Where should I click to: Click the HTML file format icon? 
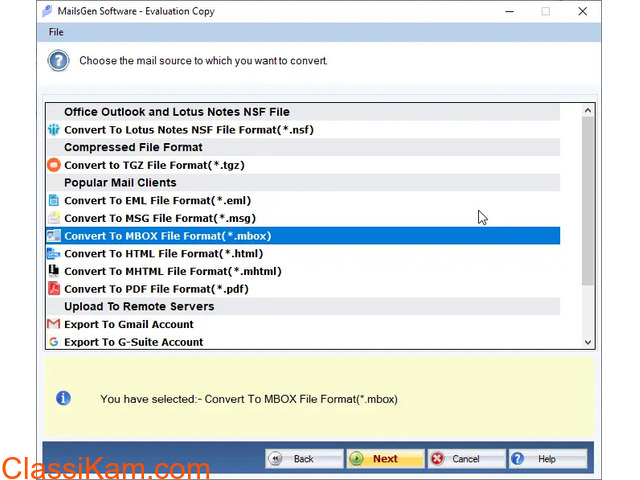[x=54, y=253]
